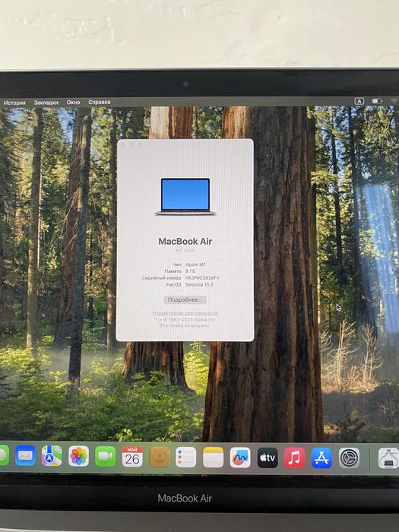
Task: Open Contacts from the Dock
Action: [160, 457]
